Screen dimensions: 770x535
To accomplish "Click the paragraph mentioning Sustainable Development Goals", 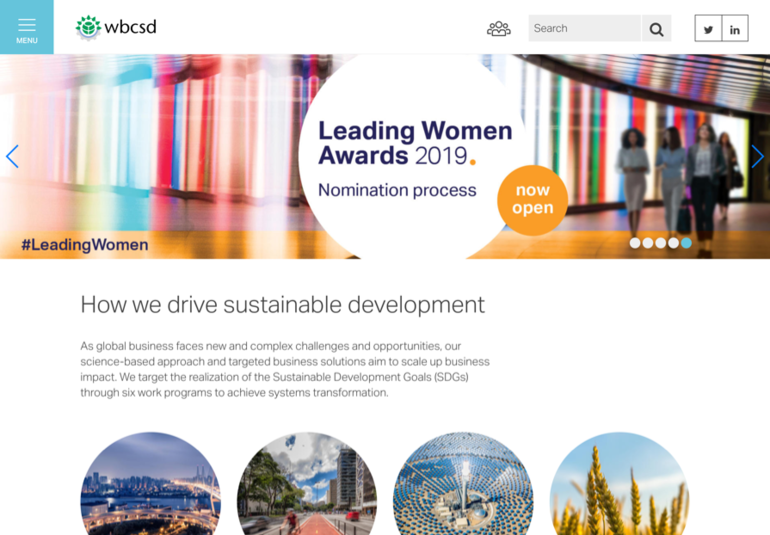I will coord(285,369).
